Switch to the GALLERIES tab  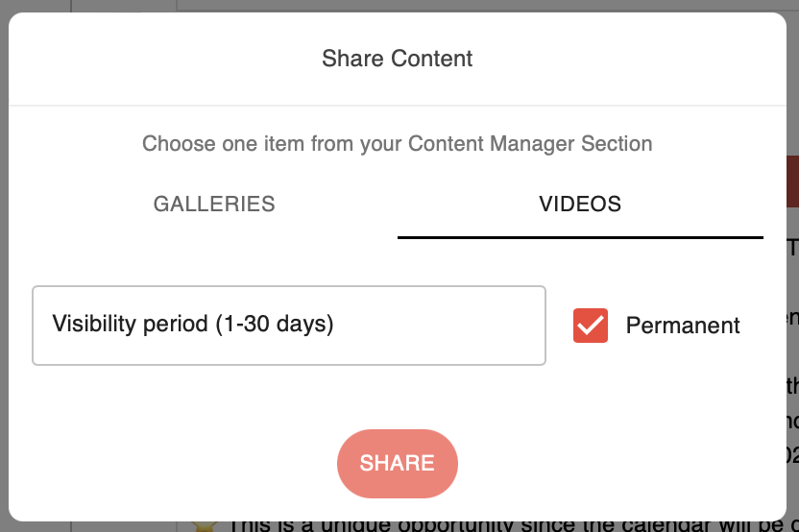click(x=214, y=205)
